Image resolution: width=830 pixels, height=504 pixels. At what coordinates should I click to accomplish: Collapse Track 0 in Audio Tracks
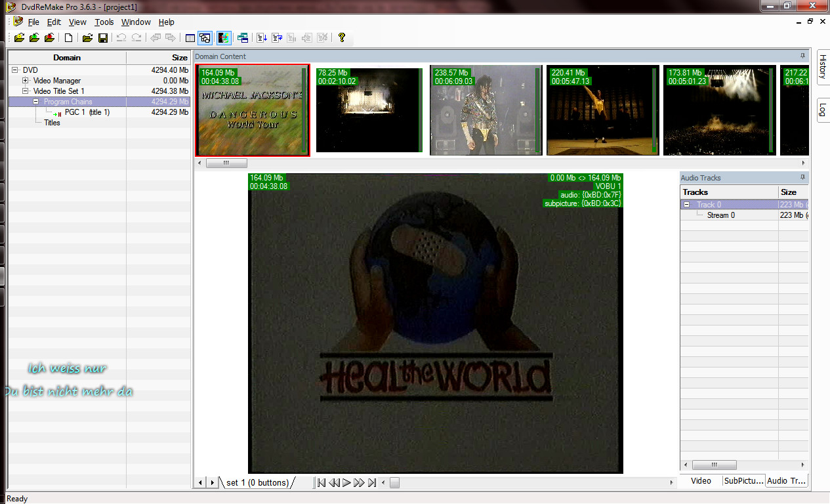(687, 205)
